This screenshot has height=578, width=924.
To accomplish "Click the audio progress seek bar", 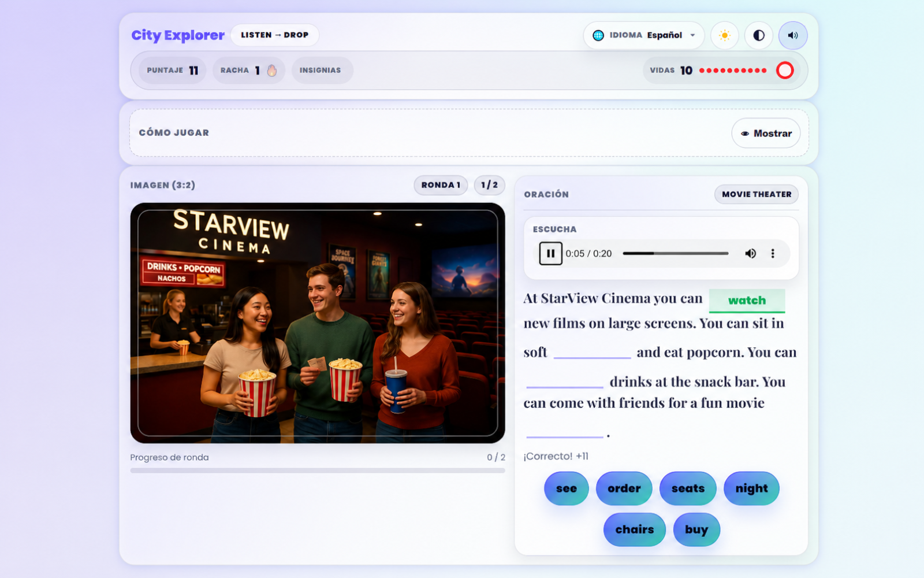I will coord(676,253).
